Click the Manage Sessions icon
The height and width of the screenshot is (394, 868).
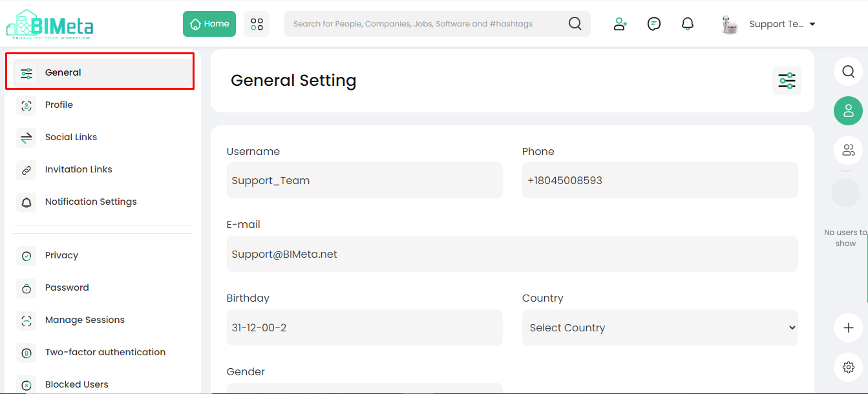[x=26, y=320]
